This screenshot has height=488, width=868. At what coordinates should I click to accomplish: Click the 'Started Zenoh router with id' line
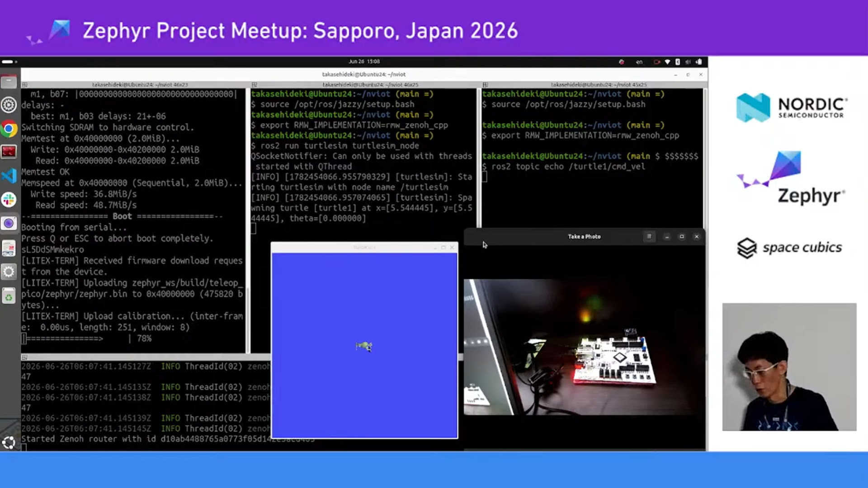coord(168,439)
